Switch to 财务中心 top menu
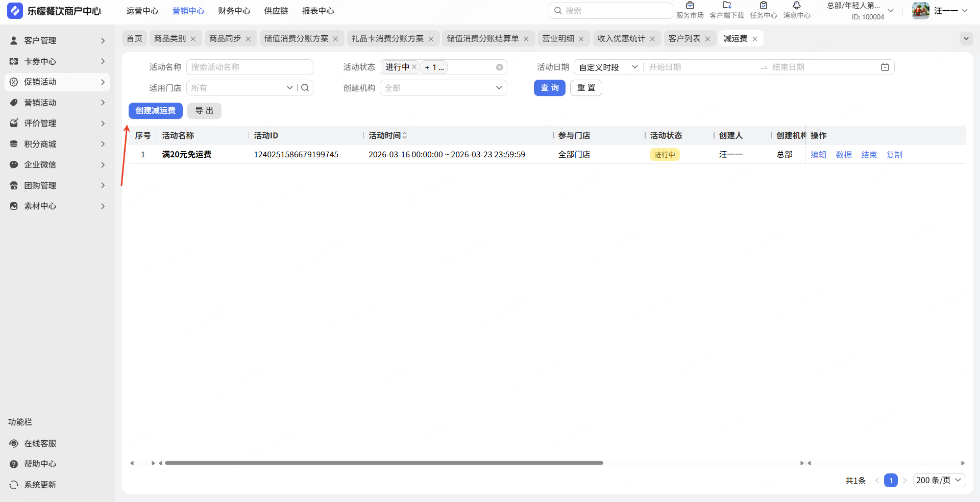 [234, 11]
